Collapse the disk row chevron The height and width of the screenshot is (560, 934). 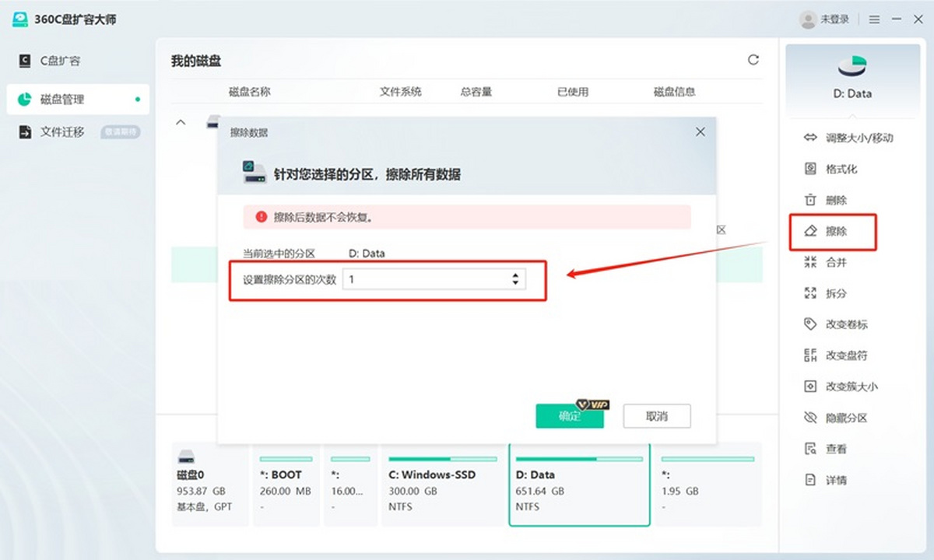click(x=181, y=122)
